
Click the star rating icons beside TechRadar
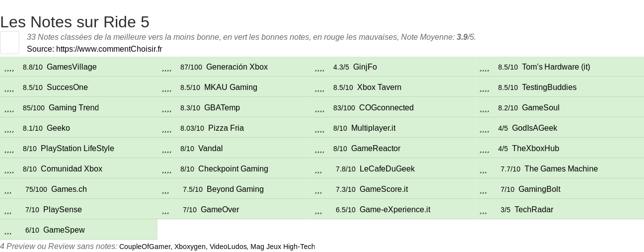483,212
